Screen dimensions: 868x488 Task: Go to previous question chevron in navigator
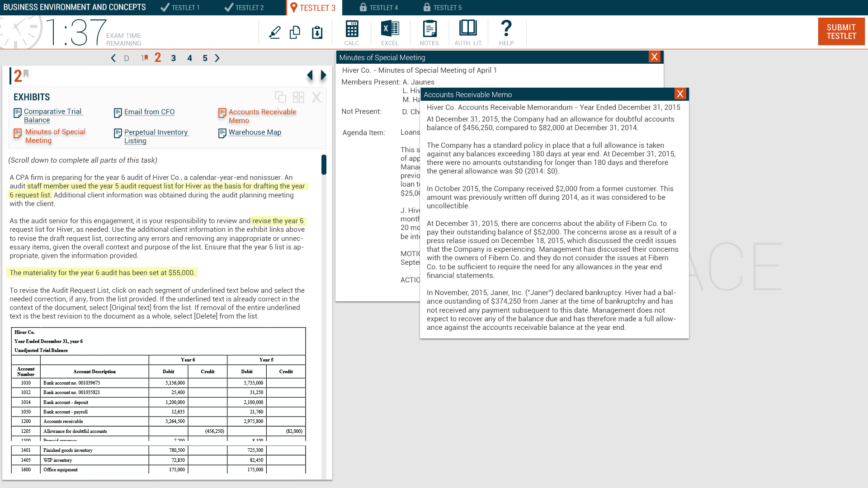113,58
